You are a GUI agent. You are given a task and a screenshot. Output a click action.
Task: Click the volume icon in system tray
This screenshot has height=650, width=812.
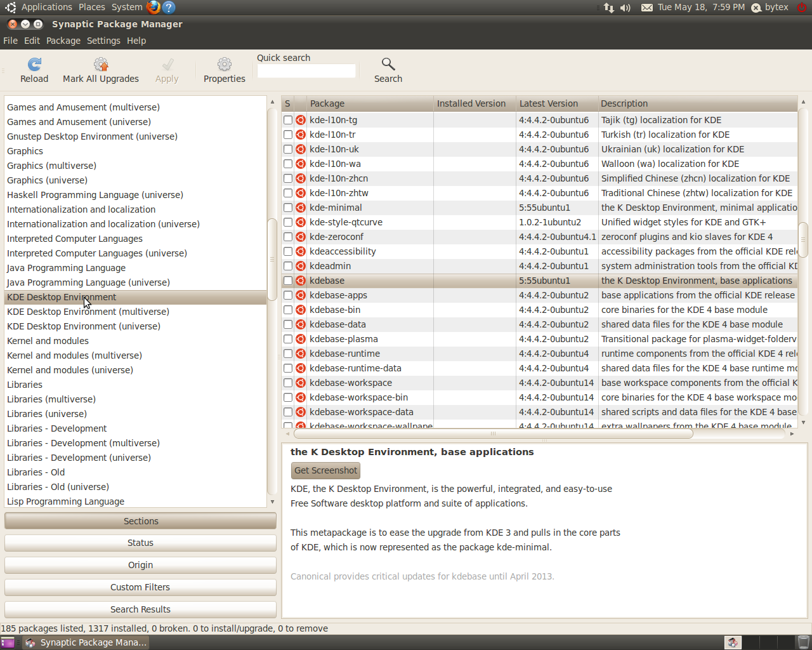tap(625, 8)
